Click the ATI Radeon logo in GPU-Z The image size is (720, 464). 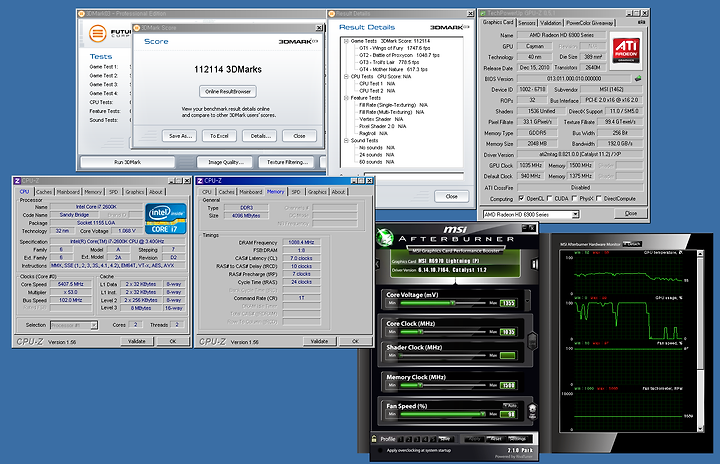(x=625, y=50)
